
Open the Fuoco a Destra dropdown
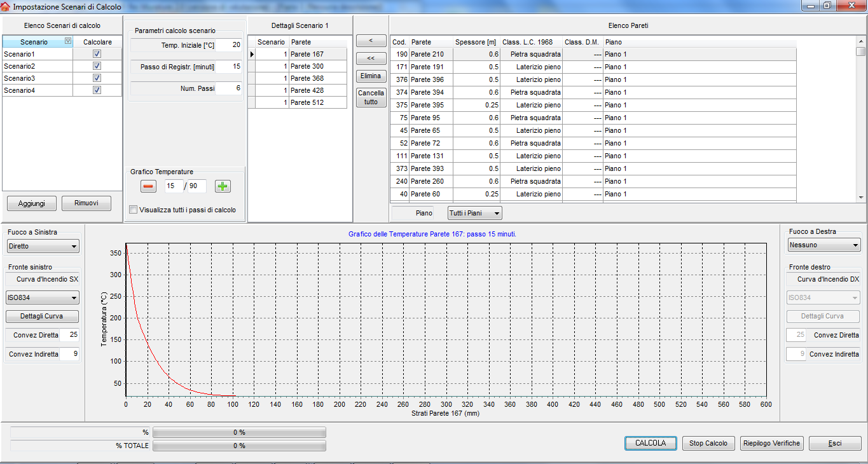[823, 245]
